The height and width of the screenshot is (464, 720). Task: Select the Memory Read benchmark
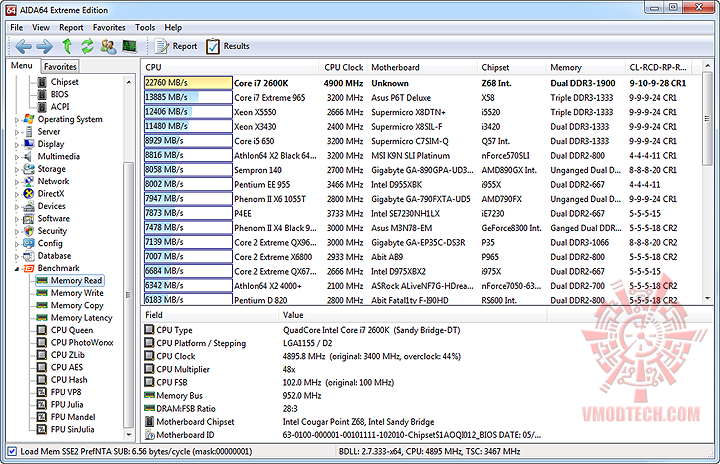(70, 280)
